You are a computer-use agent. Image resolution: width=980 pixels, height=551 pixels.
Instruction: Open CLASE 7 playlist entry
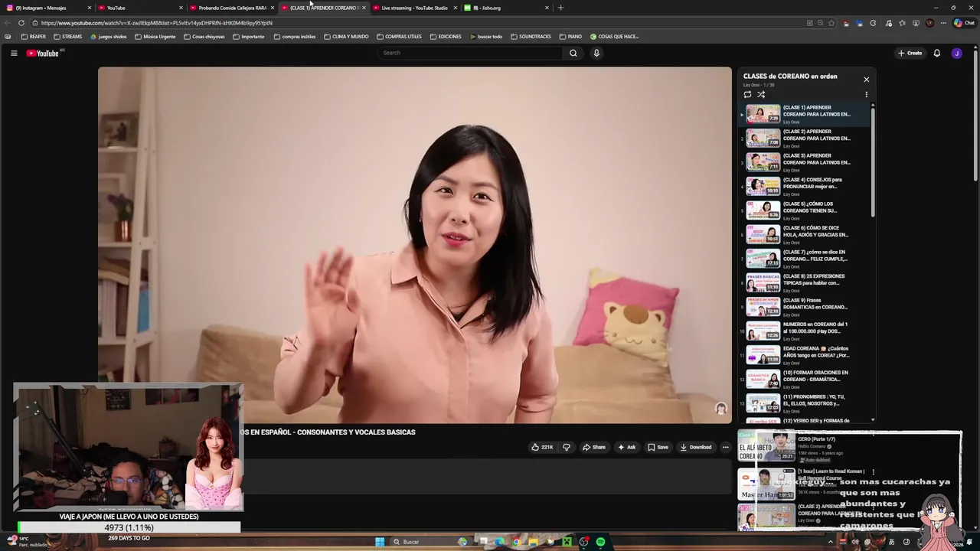click(804, 258)
